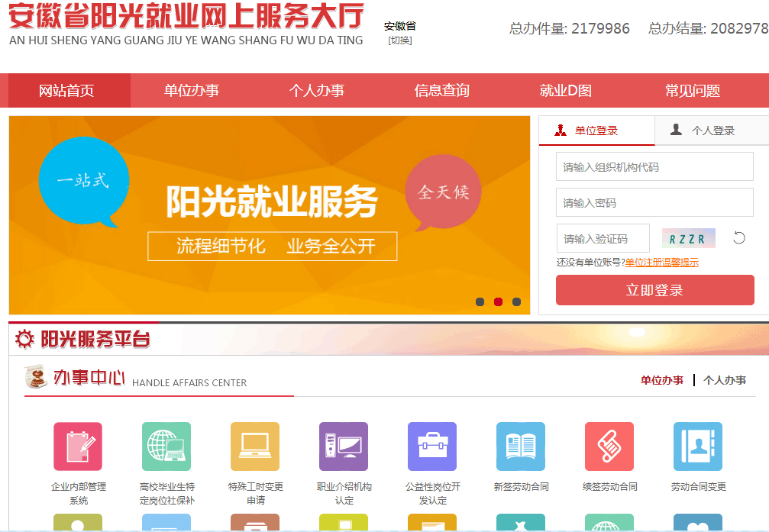Switch region via 切换 link
Viewport: 769px width, 532px height.
pyautogui.click(x=399, y=40)
